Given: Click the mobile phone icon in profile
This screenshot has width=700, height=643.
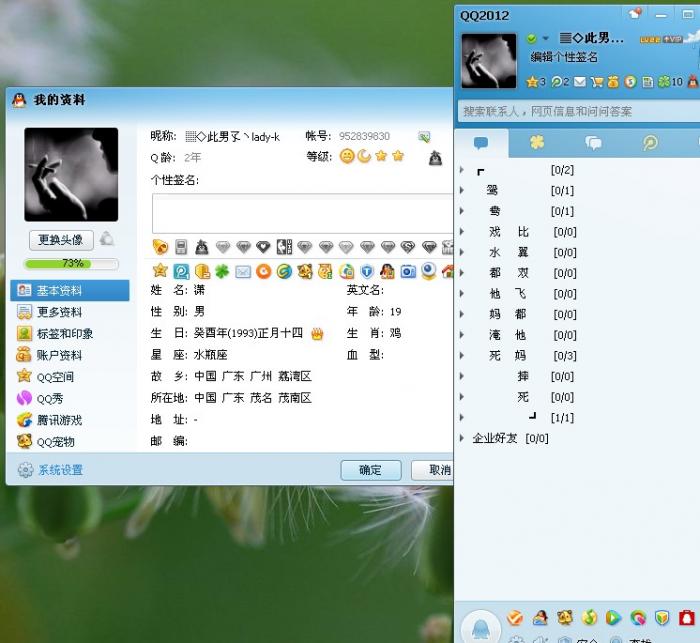Looking at the screenshot, I should click(181, 246).
